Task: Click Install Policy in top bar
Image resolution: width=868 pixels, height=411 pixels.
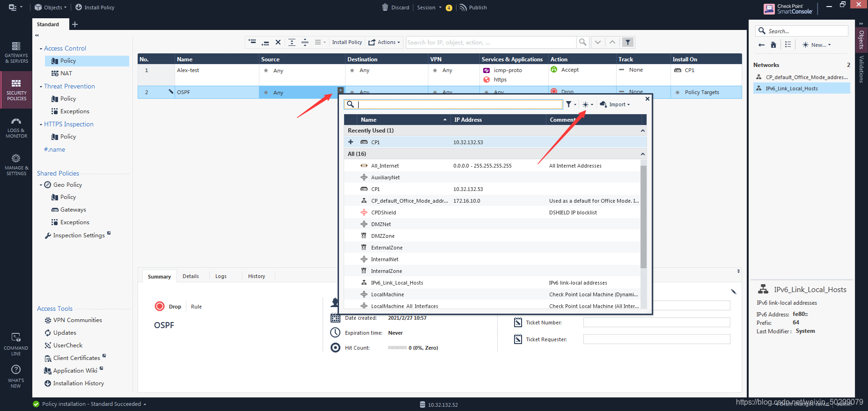Action: [x=95, y=7]
